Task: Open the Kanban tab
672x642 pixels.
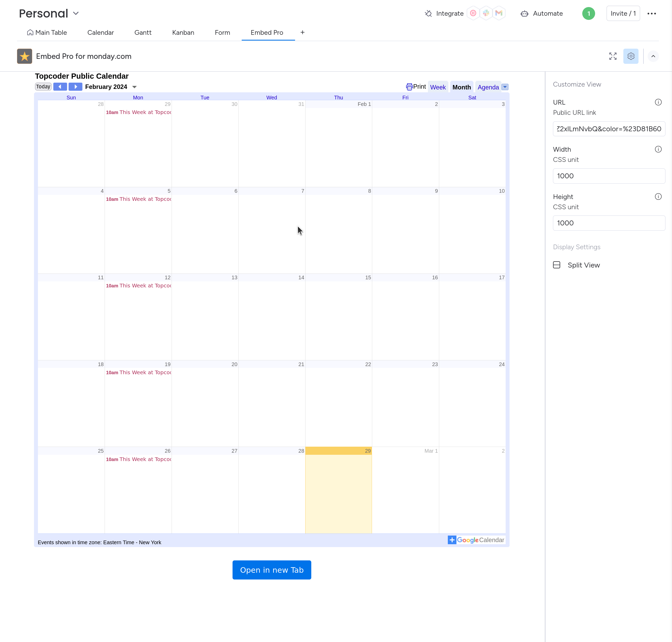Action: (183, 32)
